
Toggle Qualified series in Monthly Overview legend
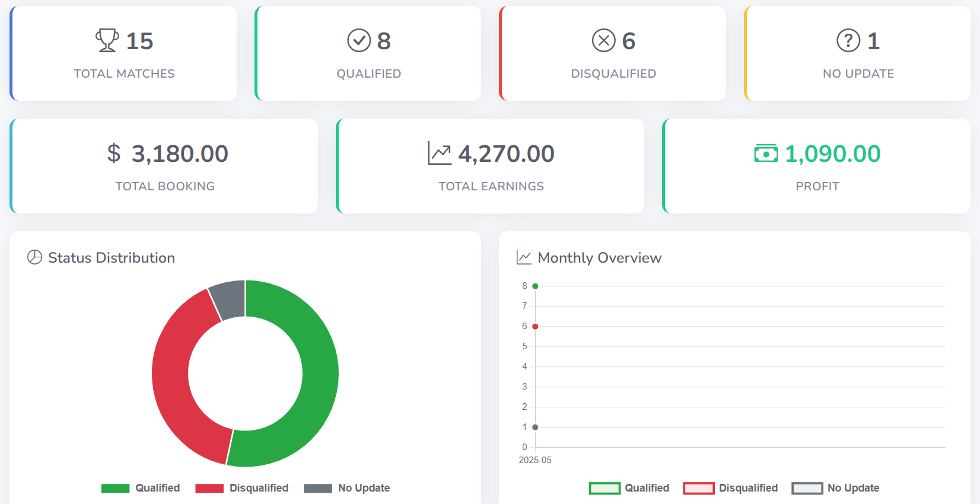pyautogui.click(x=629, y=488)
